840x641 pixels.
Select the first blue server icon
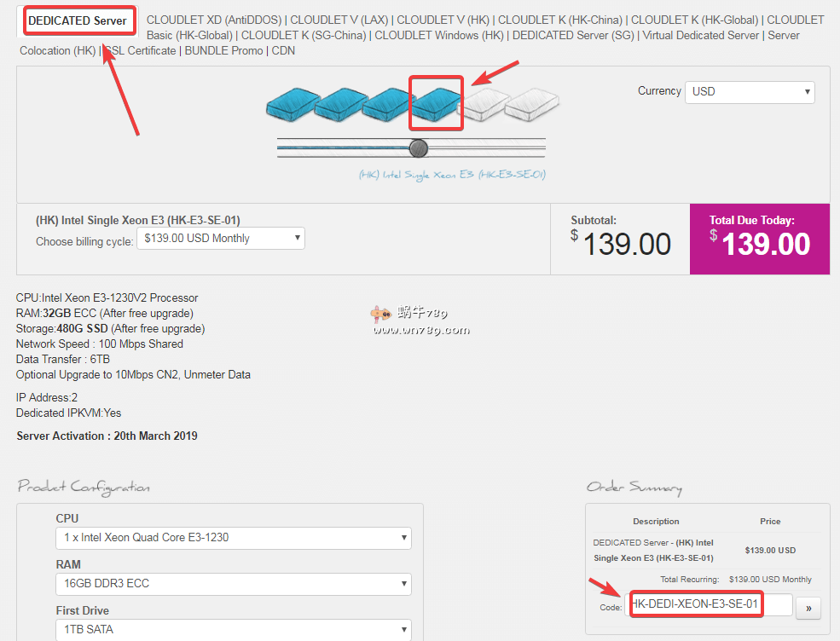(x=293, y=103)
